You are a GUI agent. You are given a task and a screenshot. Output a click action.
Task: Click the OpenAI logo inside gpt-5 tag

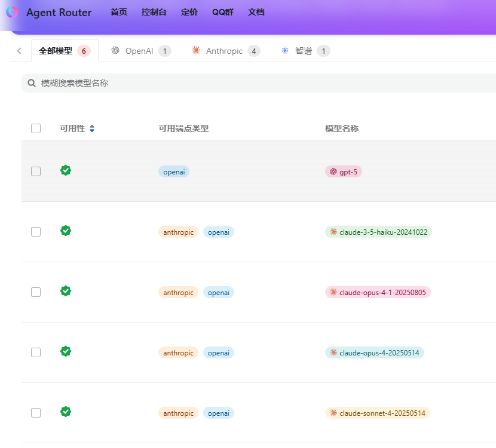pos(333,171)
